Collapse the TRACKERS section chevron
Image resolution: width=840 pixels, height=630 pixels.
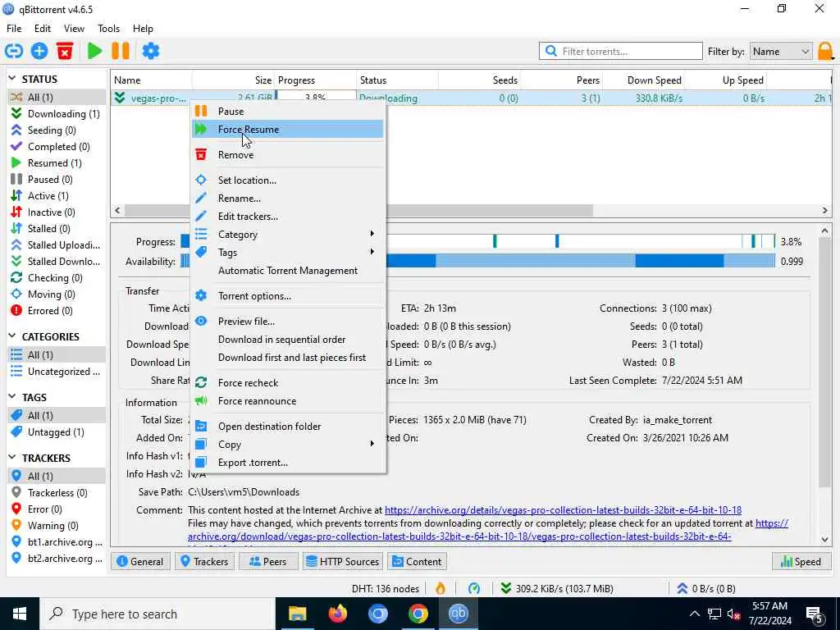point(12,457)
